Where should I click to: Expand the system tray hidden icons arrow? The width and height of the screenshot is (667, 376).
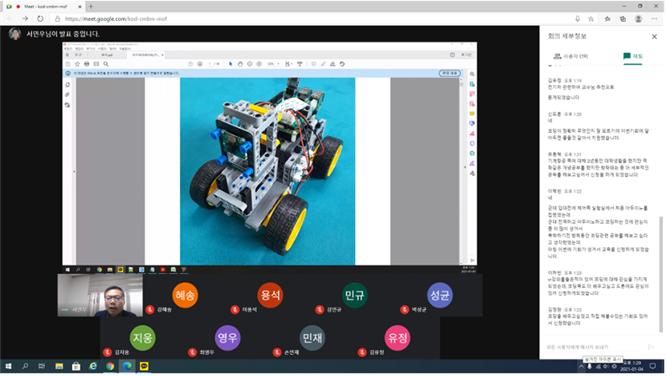click(x=581, y=366)
